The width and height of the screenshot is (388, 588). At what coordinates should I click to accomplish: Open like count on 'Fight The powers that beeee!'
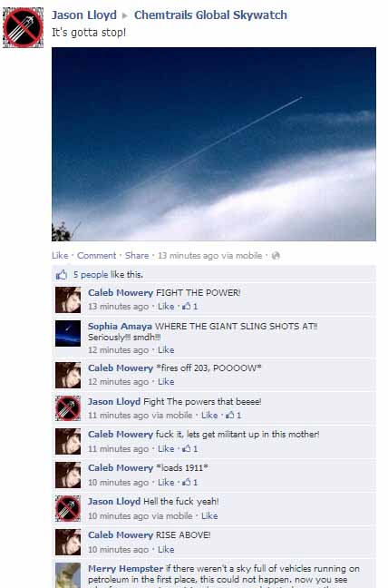[234, 415]
